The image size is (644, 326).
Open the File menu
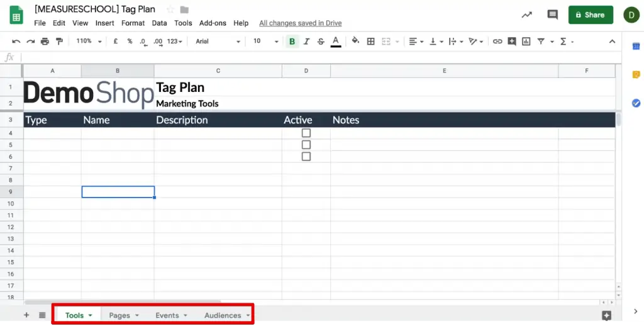tap(40, 23)
